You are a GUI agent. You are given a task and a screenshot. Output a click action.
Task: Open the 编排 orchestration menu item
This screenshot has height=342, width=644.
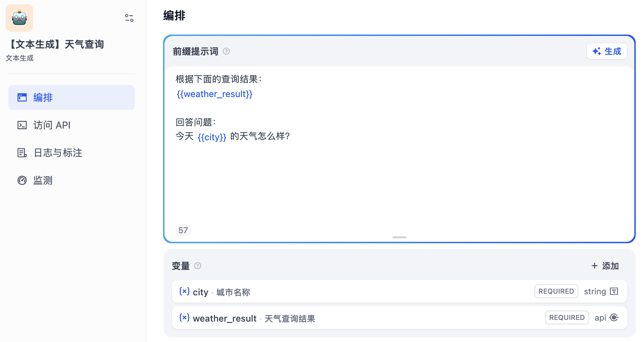click(x=72, y=97)
